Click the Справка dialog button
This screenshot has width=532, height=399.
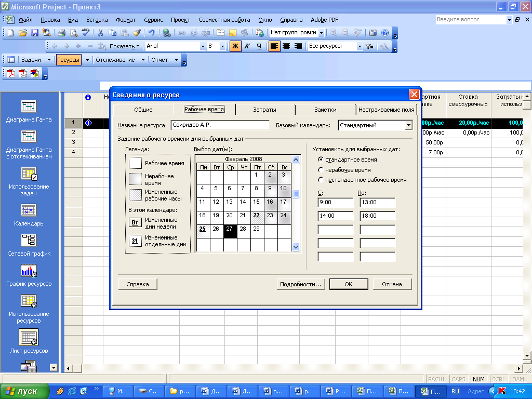137,284
